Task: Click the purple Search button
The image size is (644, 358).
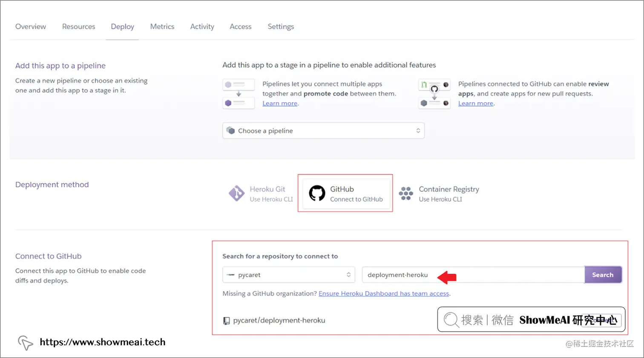Action: 603,275
